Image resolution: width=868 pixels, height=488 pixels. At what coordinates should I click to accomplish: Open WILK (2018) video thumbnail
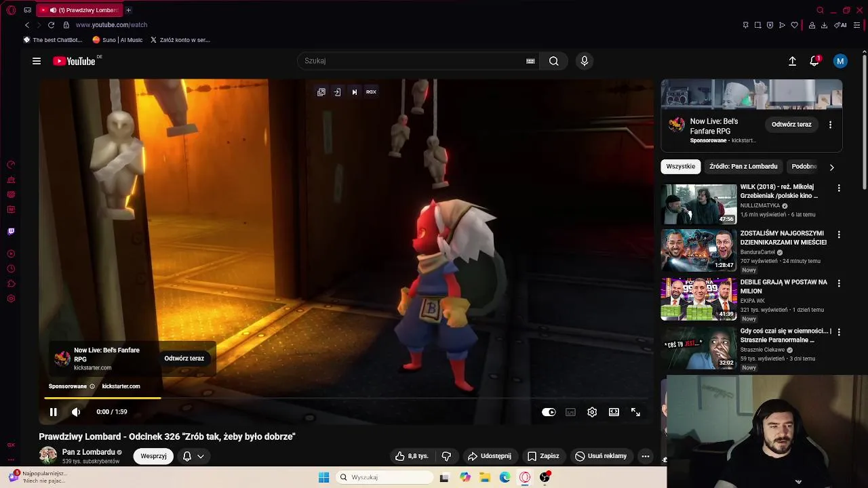coord(698,204)
